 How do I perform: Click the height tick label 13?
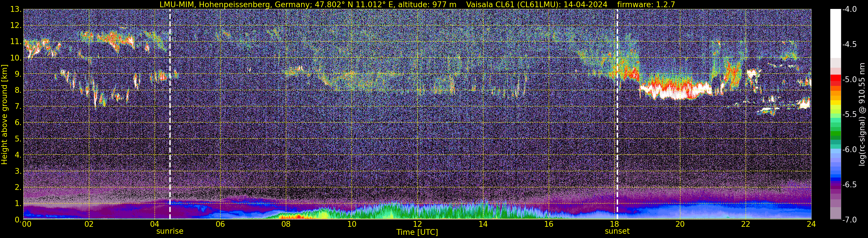pos(16,10)
